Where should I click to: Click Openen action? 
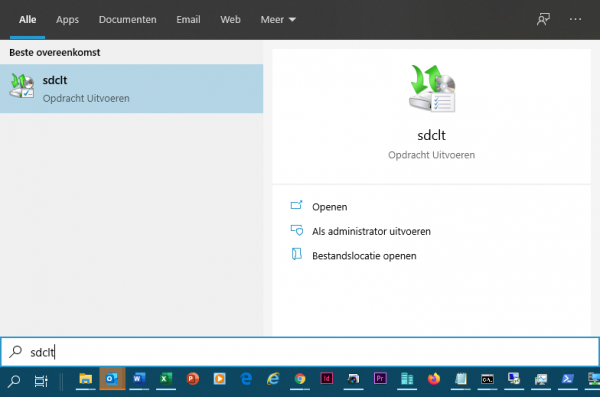(329, 207)
